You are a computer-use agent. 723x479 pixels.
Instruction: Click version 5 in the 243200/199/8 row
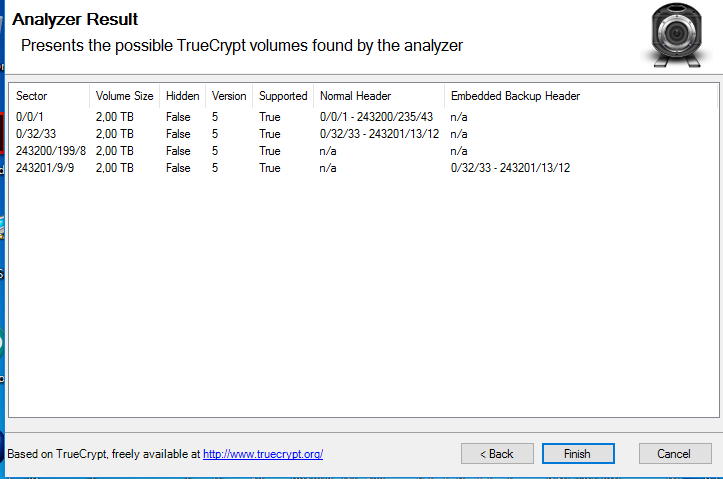(x=215, y=151)
